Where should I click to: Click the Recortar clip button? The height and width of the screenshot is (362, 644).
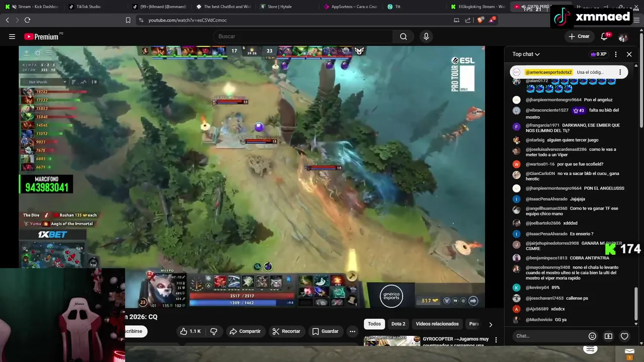tap(286, 331)
